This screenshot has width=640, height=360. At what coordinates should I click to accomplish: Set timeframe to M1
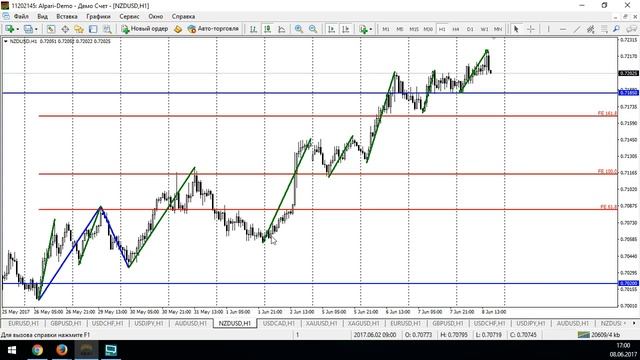pos(386,29)
